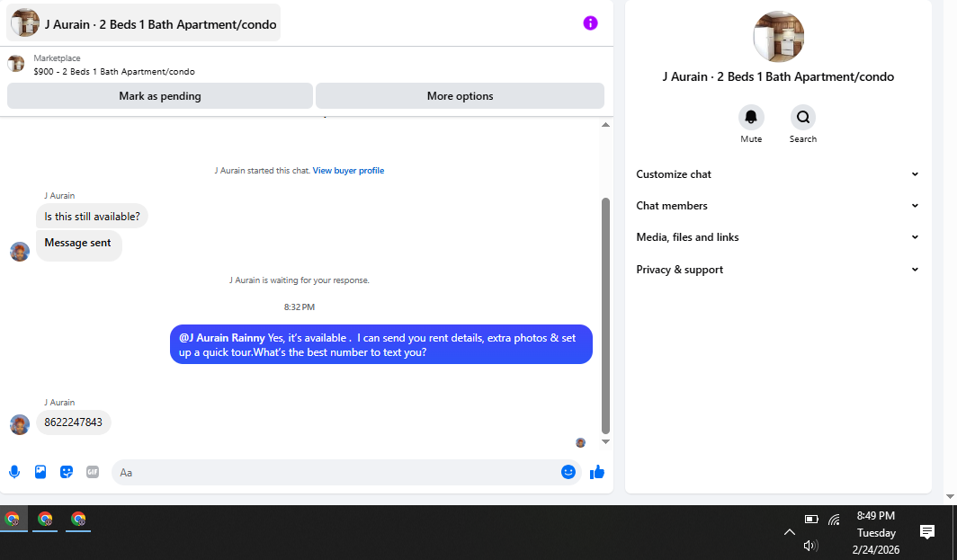Click second Chrome icon in taskbar
The width and height of the screenshot is (957, 560).
[45, 520]
